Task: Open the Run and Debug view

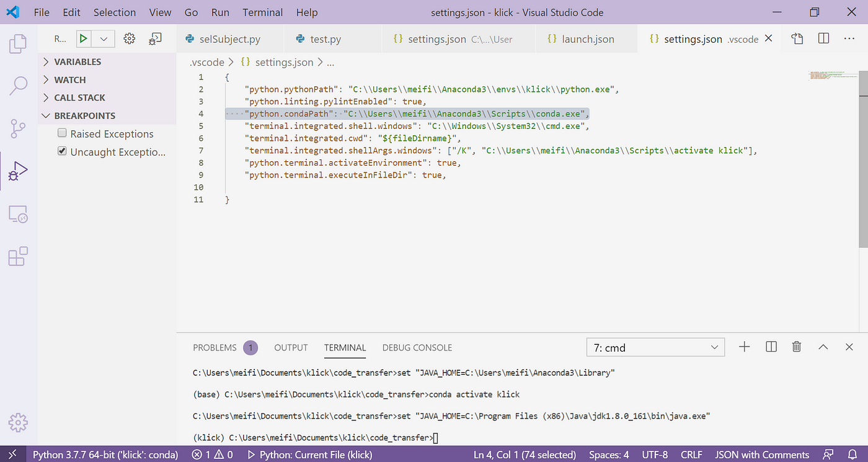Action: point(18,171)
